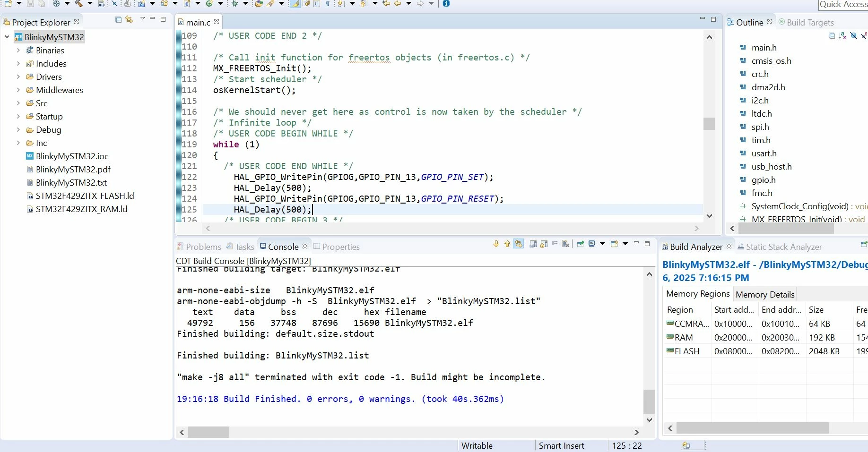Screen dimensions: 868x452
Task: Click Pin Console icon
Action: (x=581, y=244)
